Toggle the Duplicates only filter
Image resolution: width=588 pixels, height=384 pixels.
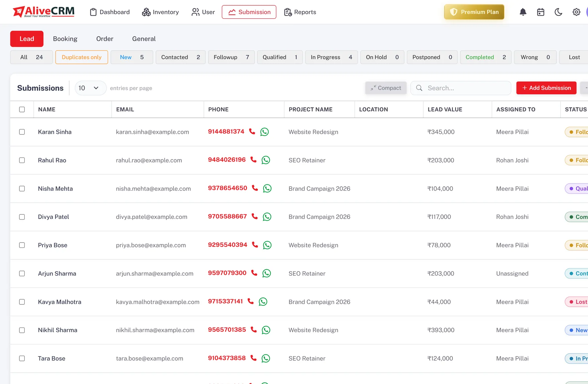click(x=82, y=57)
